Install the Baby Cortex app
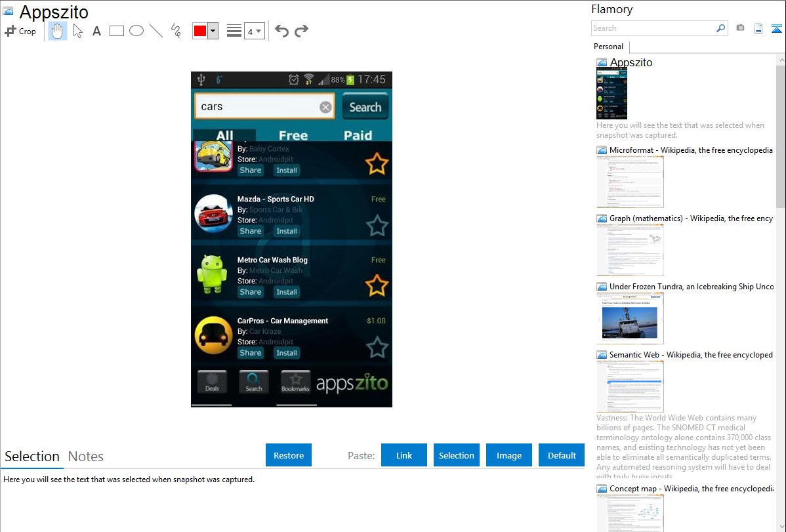Screen dimensions: 786x532 287,171
